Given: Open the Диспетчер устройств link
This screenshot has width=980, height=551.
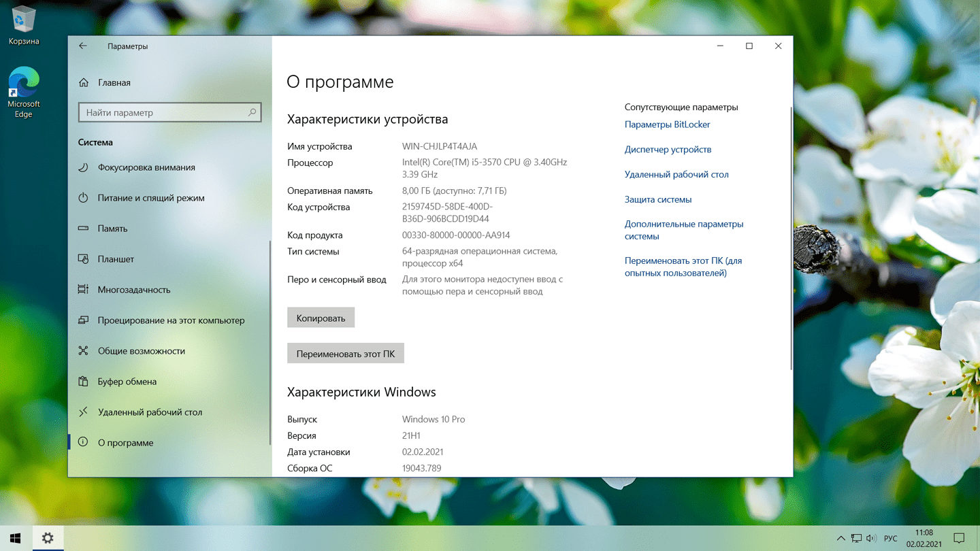Looking at the screenshot, I should pyautogui.click(x=668, y=150).
